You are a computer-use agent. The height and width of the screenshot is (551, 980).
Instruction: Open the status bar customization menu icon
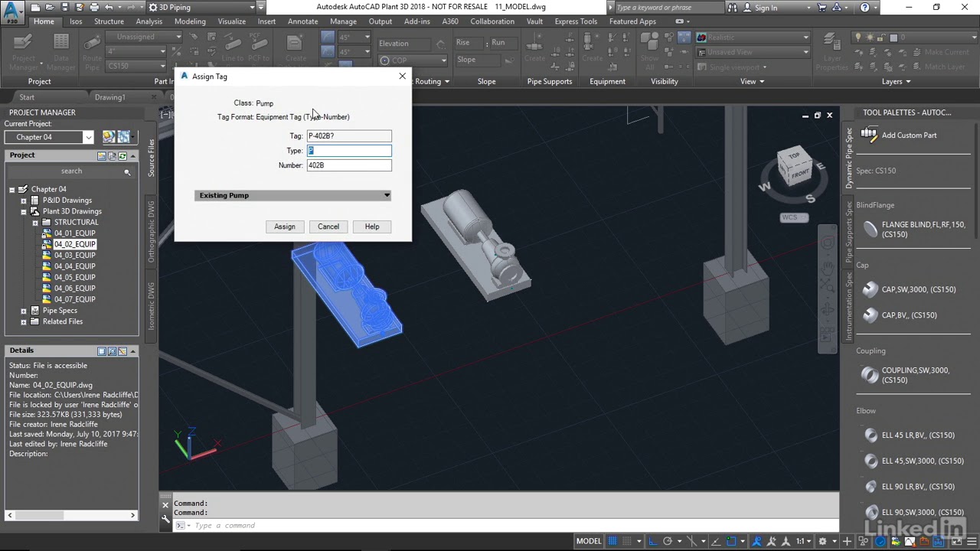click(x=971, y=541)
